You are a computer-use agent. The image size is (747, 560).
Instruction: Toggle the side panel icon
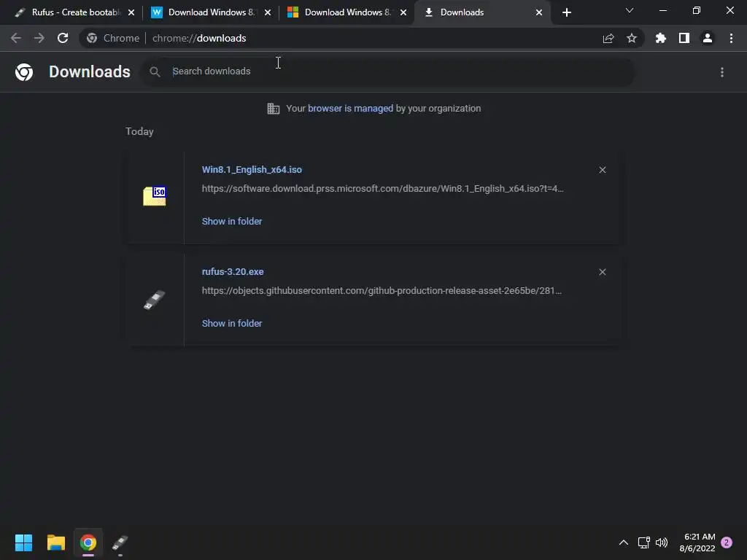point(684,38)
